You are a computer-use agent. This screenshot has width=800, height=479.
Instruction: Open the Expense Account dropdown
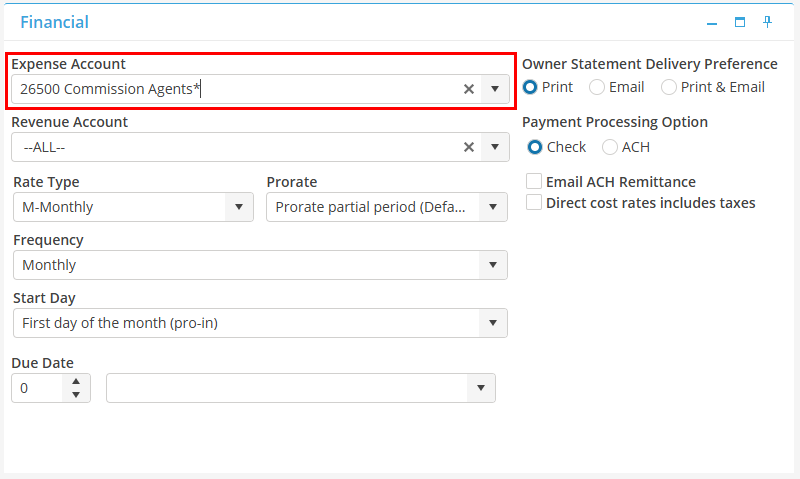494,89
